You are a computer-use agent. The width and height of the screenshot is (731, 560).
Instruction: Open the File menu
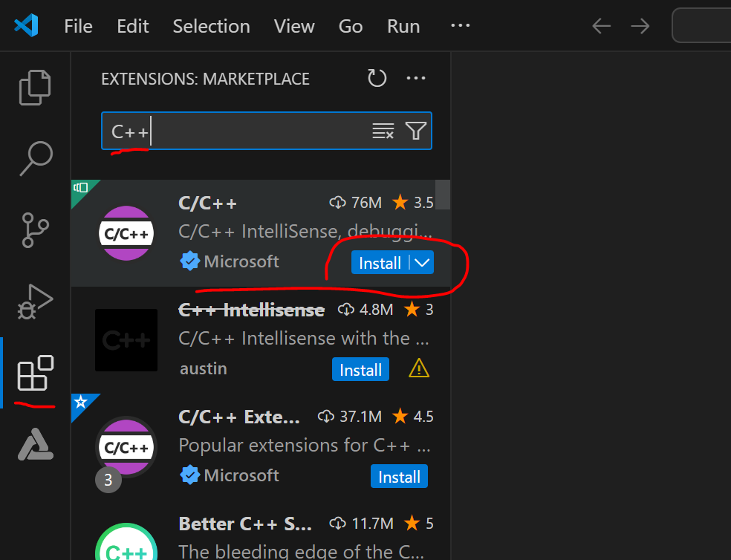point(78,26)
